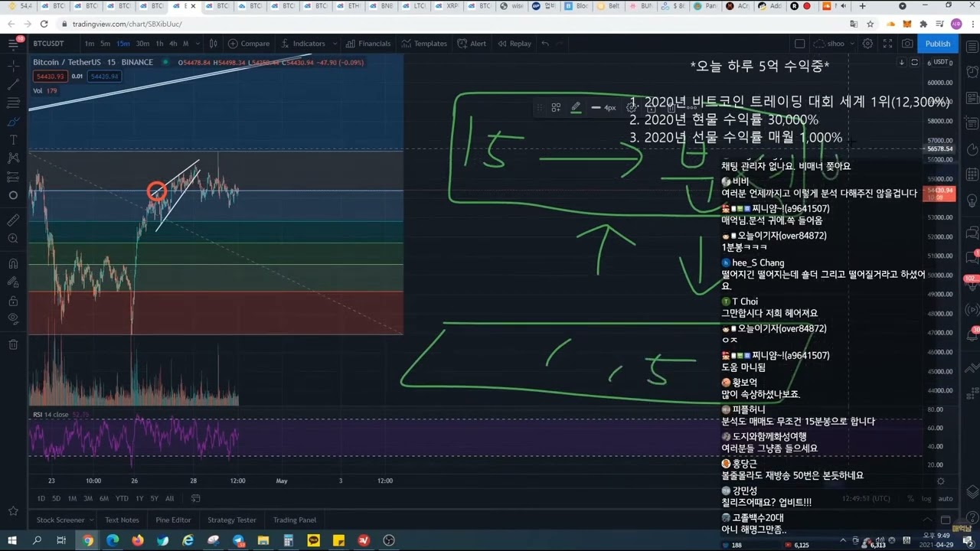Select the All date range
Image resolution: width=980 pixels, height=551 pixels.
(169, 498)
